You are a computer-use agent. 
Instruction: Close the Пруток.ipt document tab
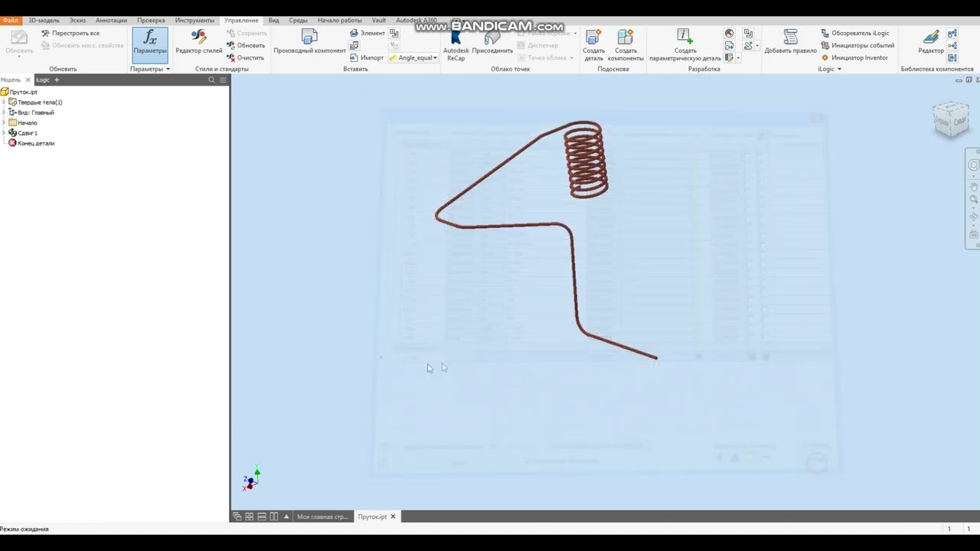(x=393, y=517)
